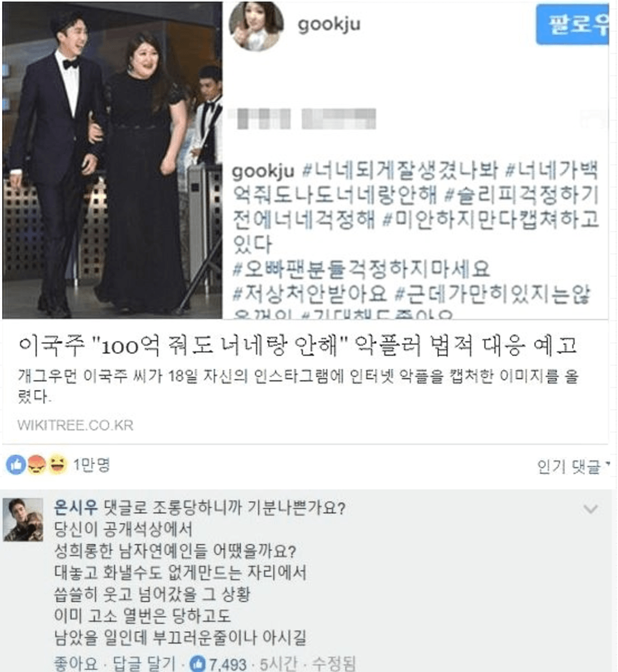The image size is (618, 672).
Task: Click the 수정됨 edited label
Action: [x=334, y=664]
